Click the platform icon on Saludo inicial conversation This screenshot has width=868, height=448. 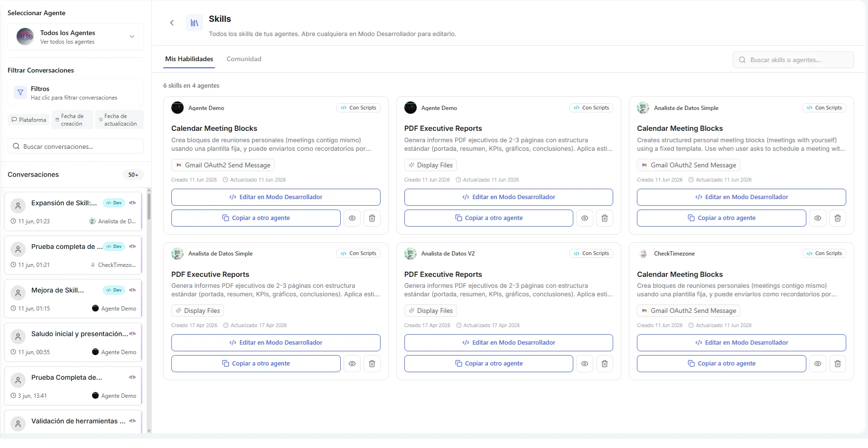[x=132, y=334]
